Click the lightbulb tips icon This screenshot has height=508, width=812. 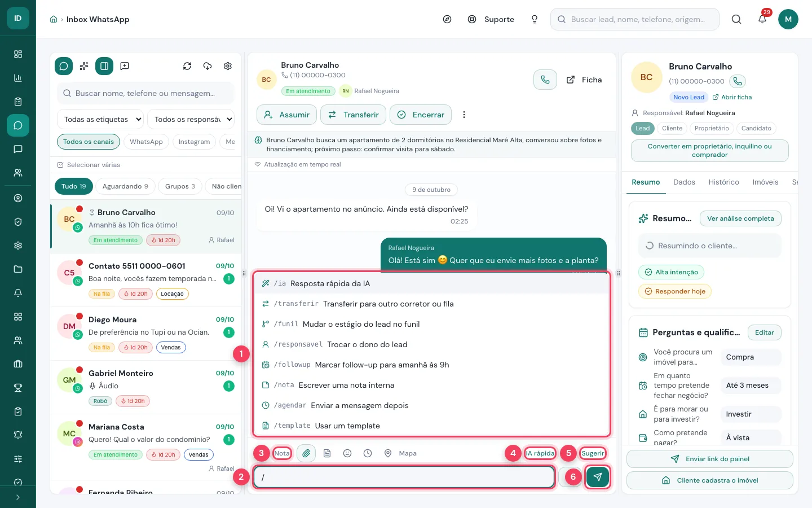point(535,19)
